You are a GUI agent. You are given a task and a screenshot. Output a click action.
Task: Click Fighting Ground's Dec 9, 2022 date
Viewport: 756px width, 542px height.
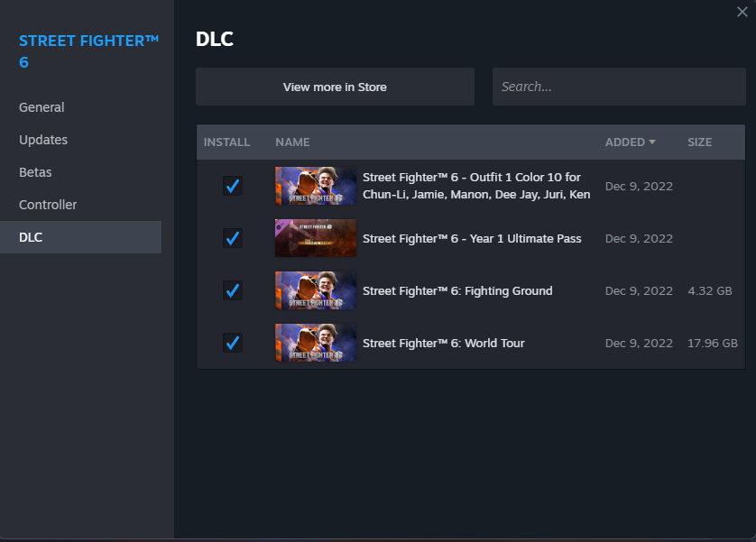coord(639,291)
